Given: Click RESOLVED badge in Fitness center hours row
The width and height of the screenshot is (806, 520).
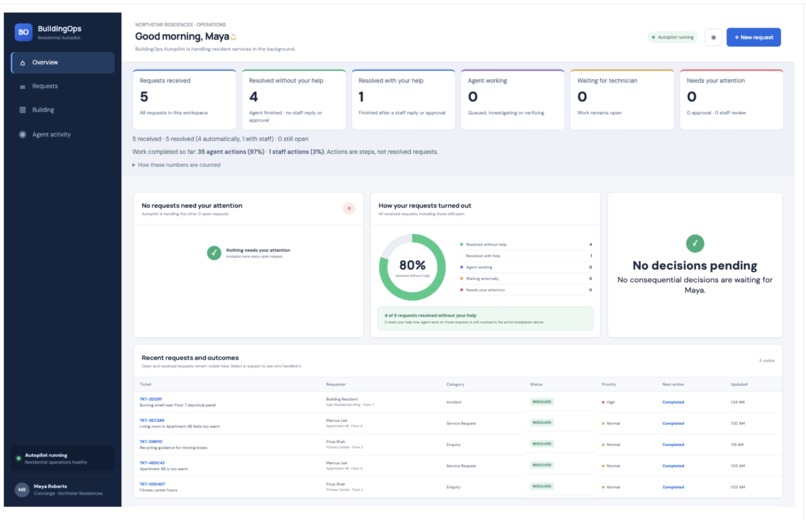Looking at the screenshot, I should [x=542, y=486].
